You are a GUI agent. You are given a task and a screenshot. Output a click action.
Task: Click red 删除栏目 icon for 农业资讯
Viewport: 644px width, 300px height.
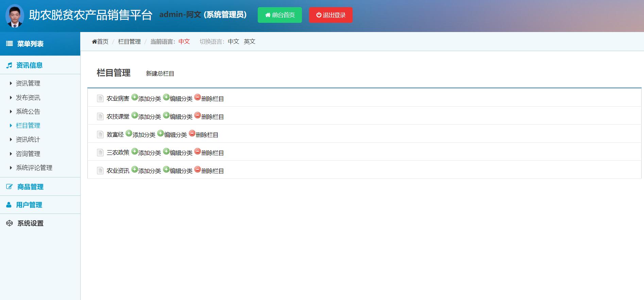(198, 169)
